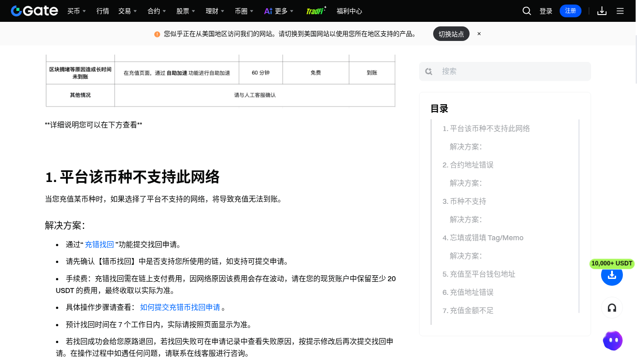Click the 其他情况 table cell
637x364 pixels.
[x=80, y=95]
